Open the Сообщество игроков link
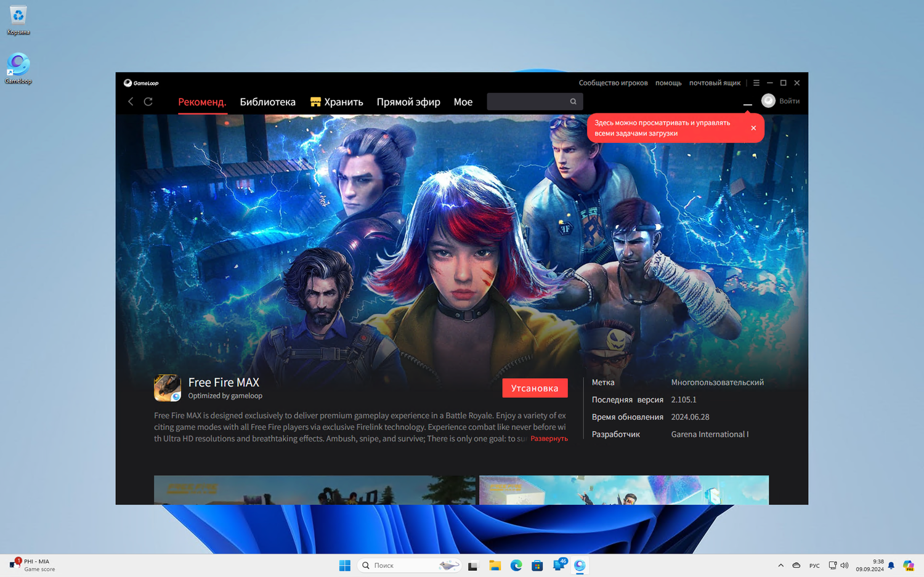This screenshot has width=924, height=577. pyautogui.click(x=613, y=83)
